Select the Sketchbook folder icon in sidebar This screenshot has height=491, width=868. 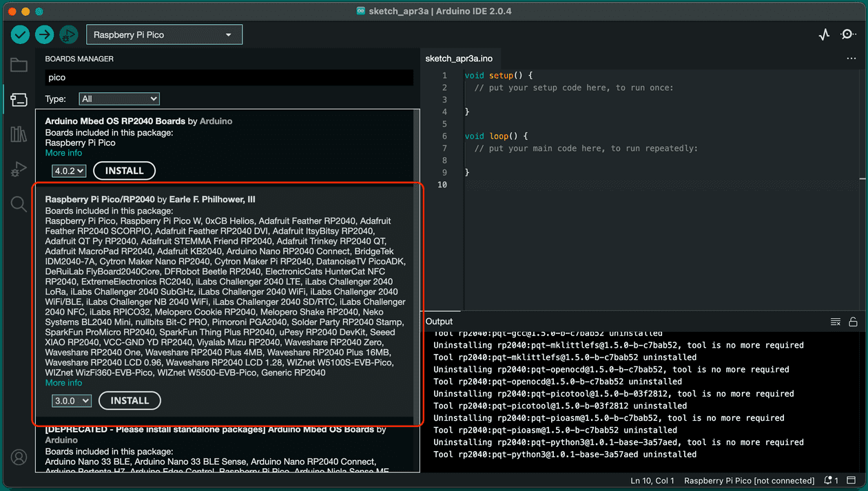pyautogui.click(x=19, y=65)
